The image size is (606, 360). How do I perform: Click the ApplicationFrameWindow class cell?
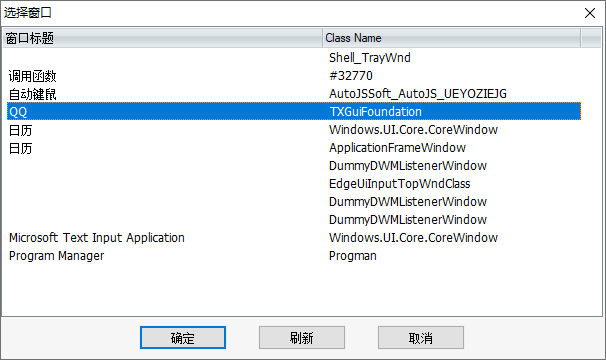(397, 148)
